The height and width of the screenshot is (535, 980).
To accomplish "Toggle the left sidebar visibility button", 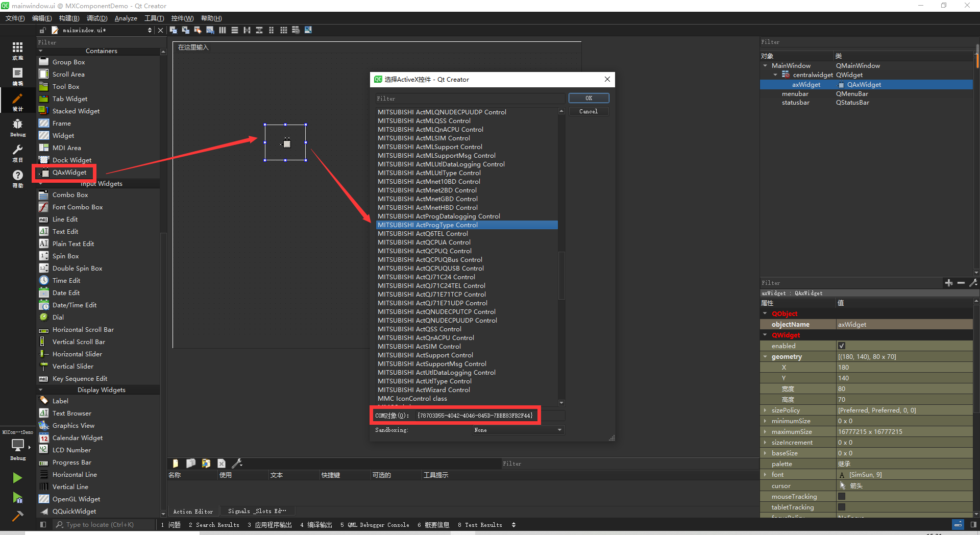I will coord(43,524).
